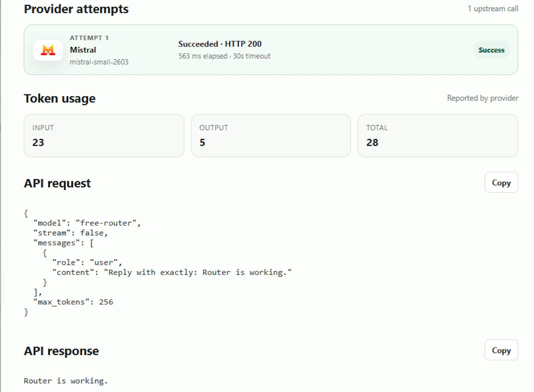The image size is (534, 392).
Task: Click the '1 upstream call' label
Action: (x=493, y=9)
